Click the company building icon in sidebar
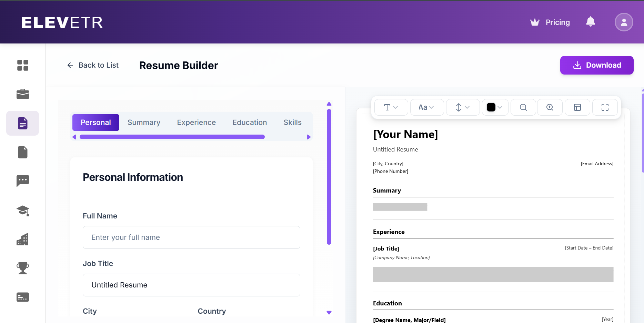Viewport: 644px width, 323px height. (22, 239)
